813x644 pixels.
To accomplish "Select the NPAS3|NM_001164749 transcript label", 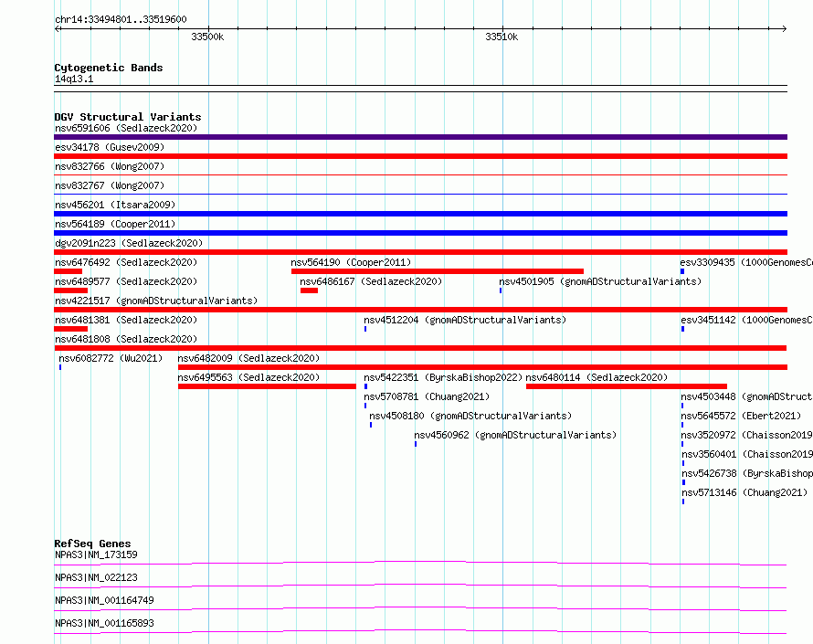I will [x=104, y=600].
